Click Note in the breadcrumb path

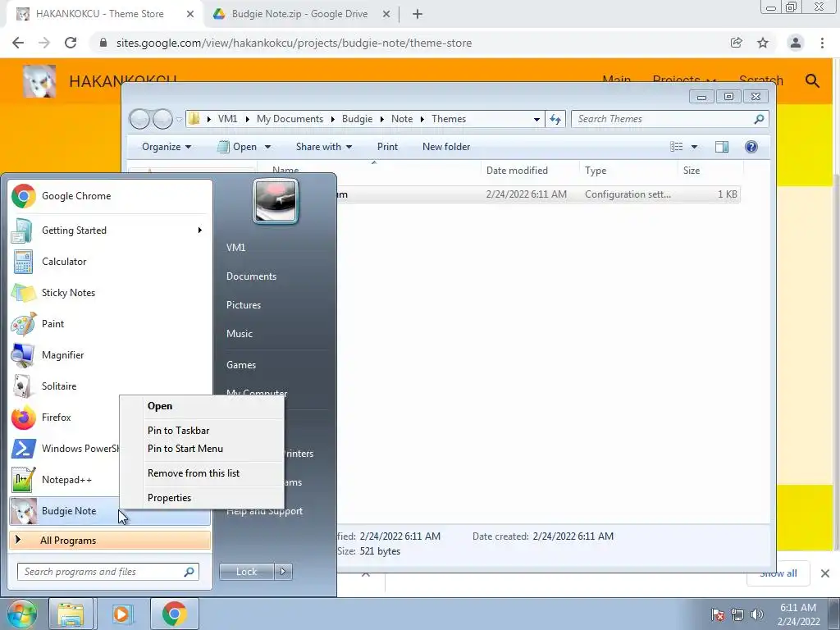click(x=402, y=119)
